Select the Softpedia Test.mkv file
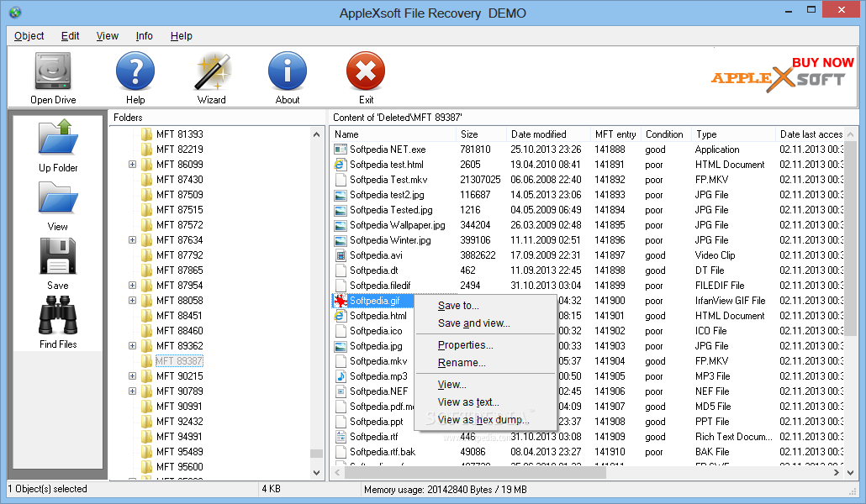This screenshot has height=504, width=866. [388, 180]
